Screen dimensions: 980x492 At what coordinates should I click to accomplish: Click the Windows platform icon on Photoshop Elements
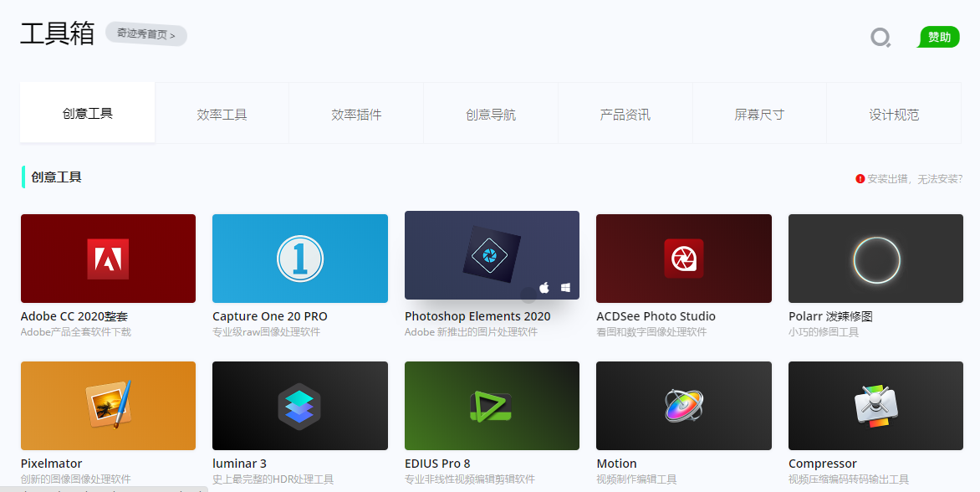tap(565, 288)
